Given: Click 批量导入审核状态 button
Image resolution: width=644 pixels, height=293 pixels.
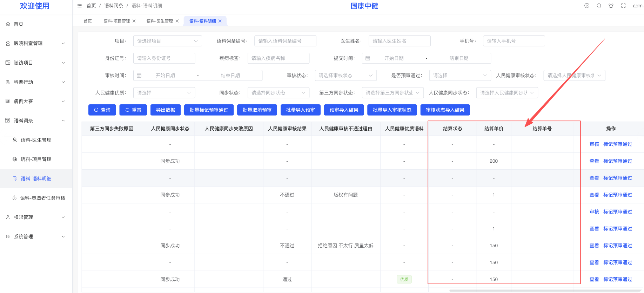Looking at the screenshot, I should (392, 110).
